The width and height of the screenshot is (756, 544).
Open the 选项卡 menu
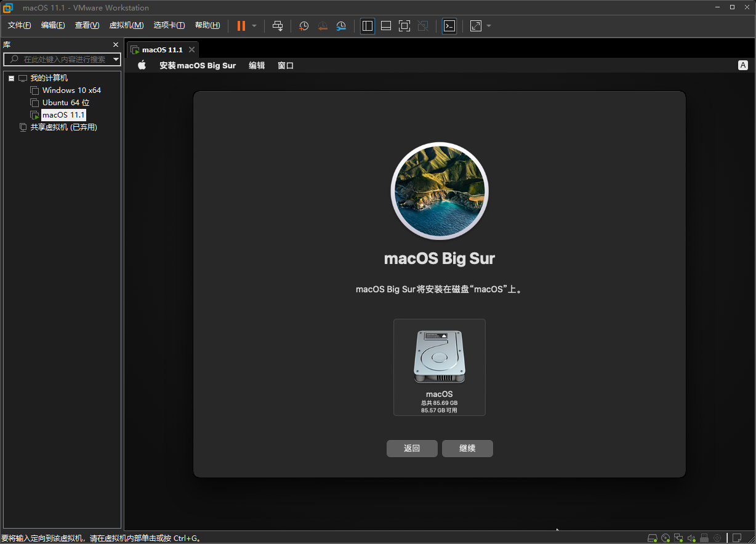pos(169,25)
